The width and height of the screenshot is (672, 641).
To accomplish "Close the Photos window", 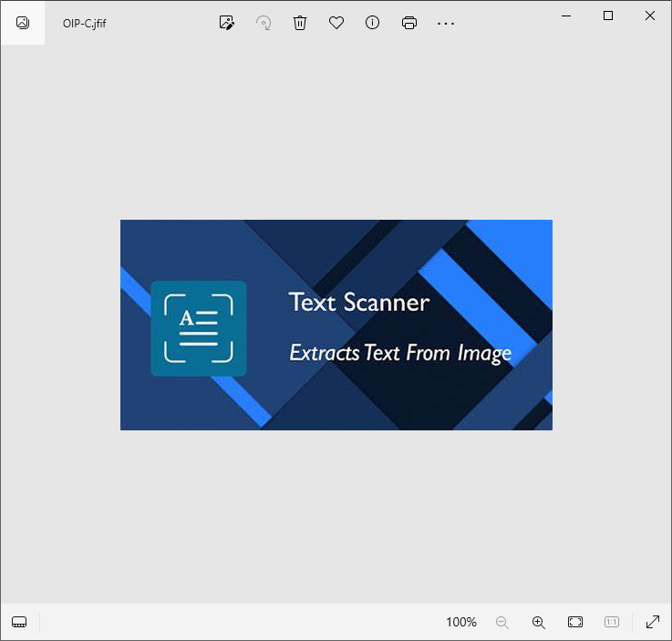I will 650,16.
